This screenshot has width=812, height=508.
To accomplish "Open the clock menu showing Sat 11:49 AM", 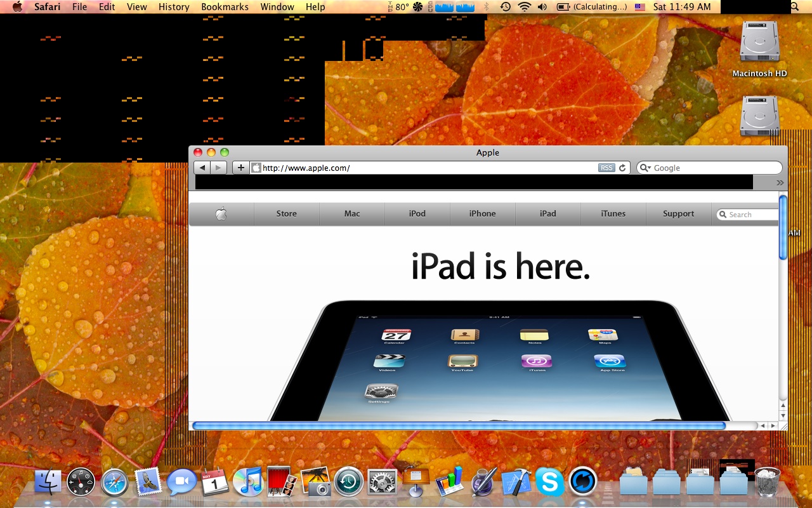I will point(682,7).
